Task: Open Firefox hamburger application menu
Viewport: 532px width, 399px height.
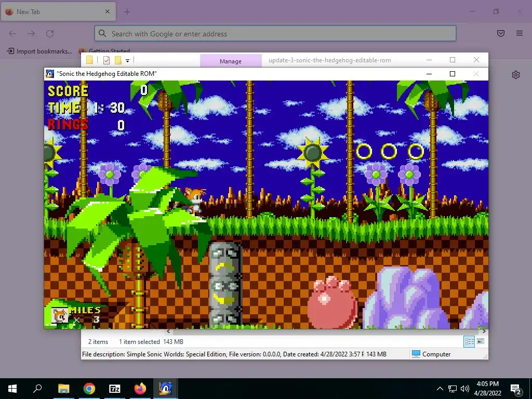Action: click(x=520, y=33)
